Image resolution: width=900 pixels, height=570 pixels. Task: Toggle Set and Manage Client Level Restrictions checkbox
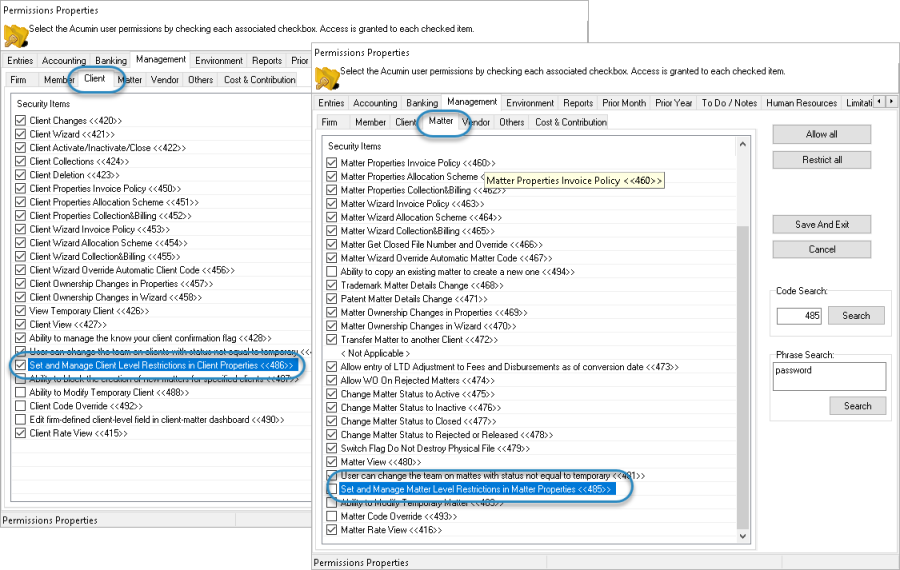[20, 365]
